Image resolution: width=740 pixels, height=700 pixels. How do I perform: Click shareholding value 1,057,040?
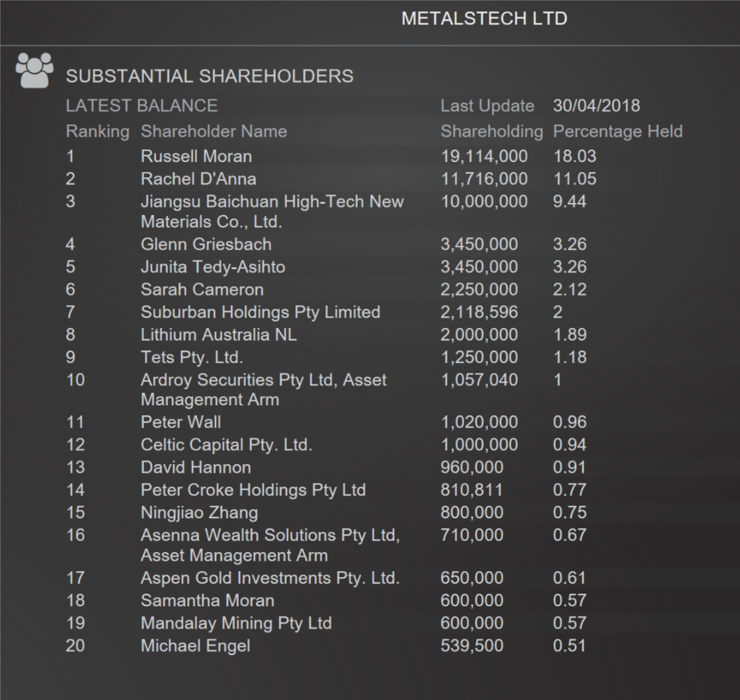(x=479, y=381)
